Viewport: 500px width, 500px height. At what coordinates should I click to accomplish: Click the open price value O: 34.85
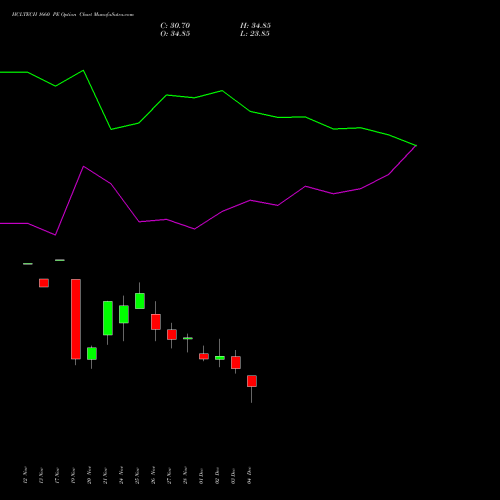point(175,34)
